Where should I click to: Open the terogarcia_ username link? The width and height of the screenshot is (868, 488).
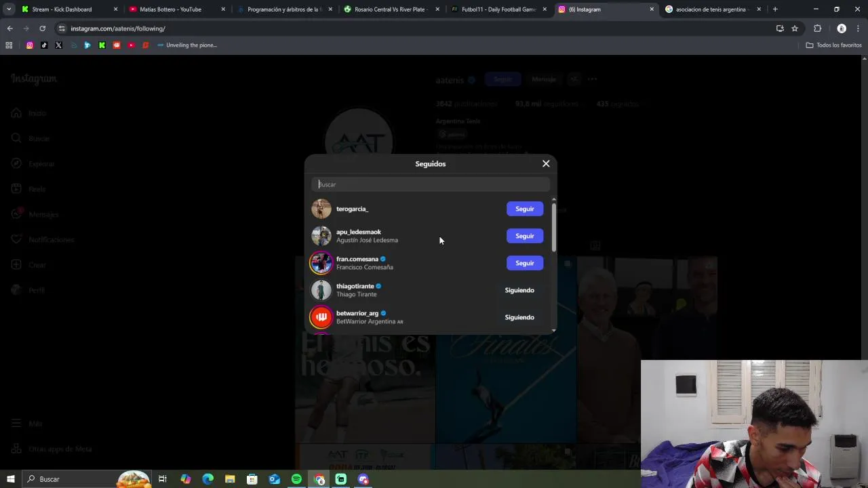pos(352,209)
